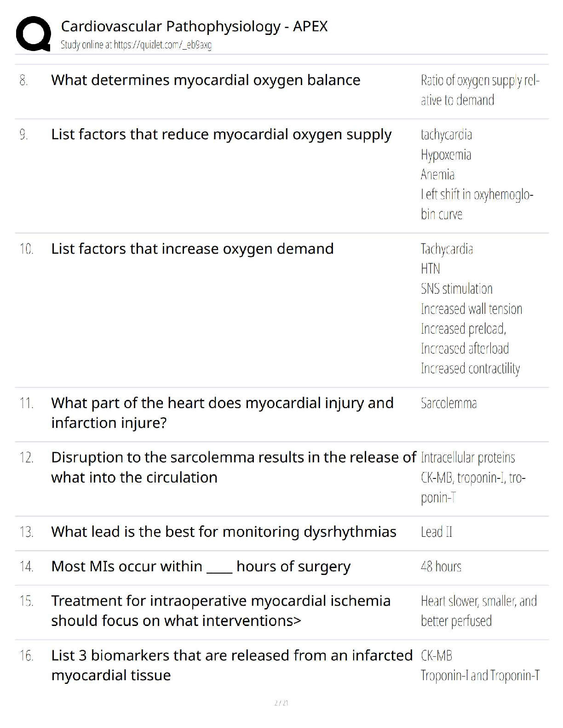Select question 10 on increased oxygen demand

192,249
